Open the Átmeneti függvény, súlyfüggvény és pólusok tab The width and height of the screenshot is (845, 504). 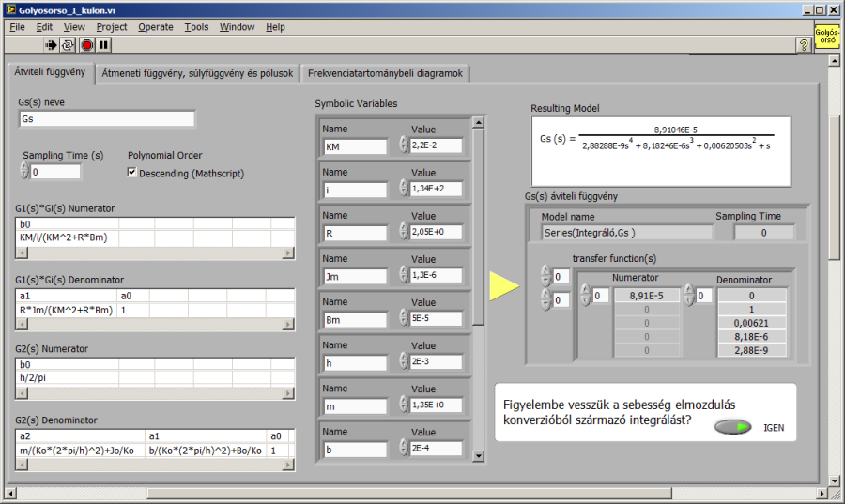[x=197, y=73]
